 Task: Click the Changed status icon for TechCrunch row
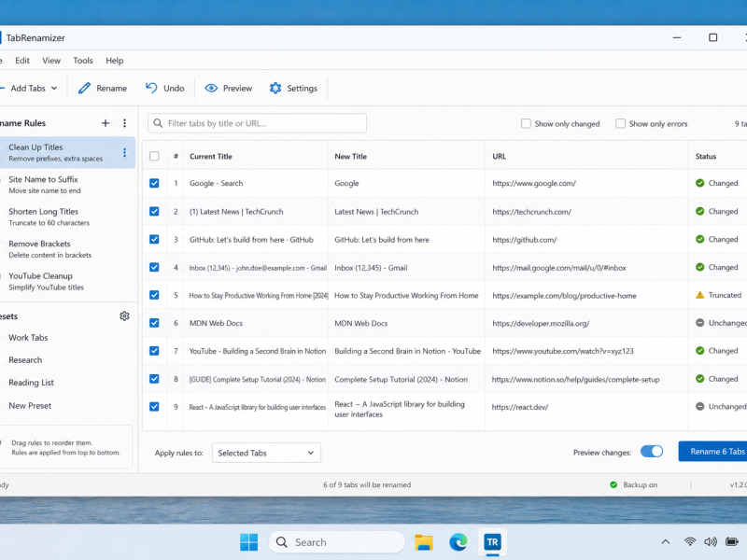pos(699,211)
